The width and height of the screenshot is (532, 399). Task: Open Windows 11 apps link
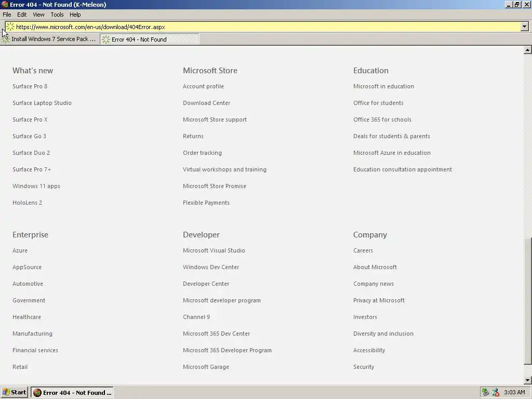(36, 186)
